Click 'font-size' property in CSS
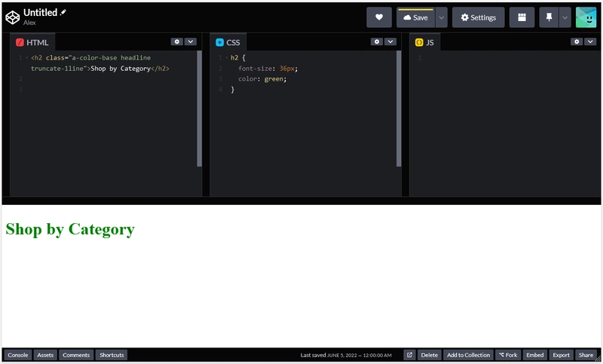The width and height of the screenshot is (603, 364). 255,69
